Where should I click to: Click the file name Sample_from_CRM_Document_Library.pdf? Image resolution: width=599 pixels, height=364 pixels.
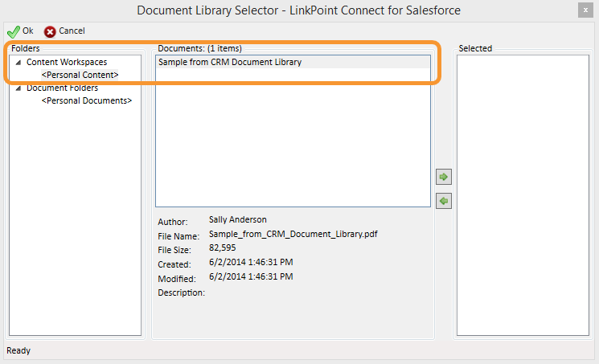(293, 234)
